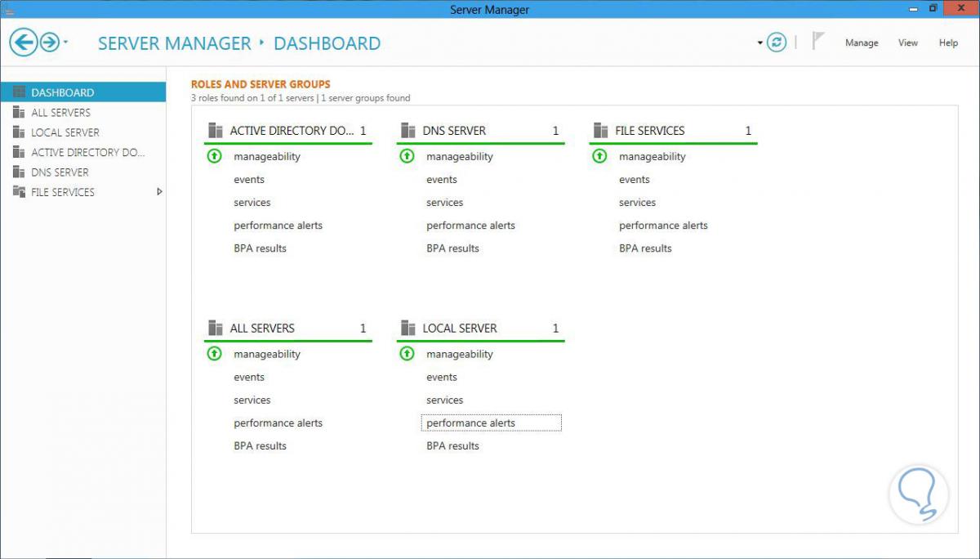Go forward with the right arrow button
This screenshot has width=980, height=559.
tap(50, 42)
